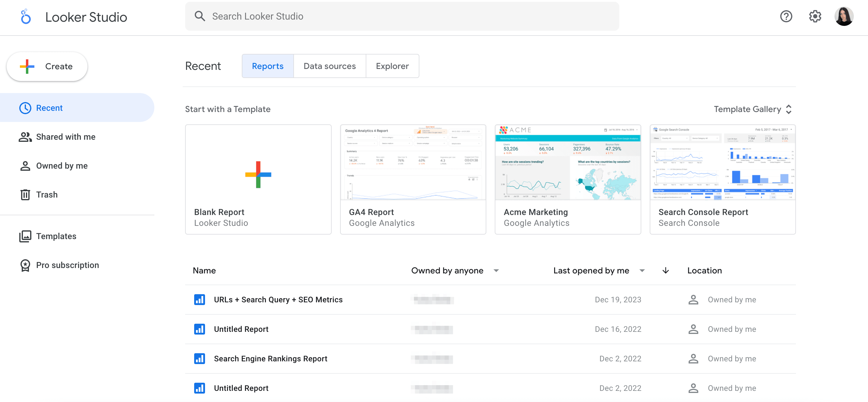
Task: Click the Pro subscription badge icon
Action: click(x=25, y=265)
